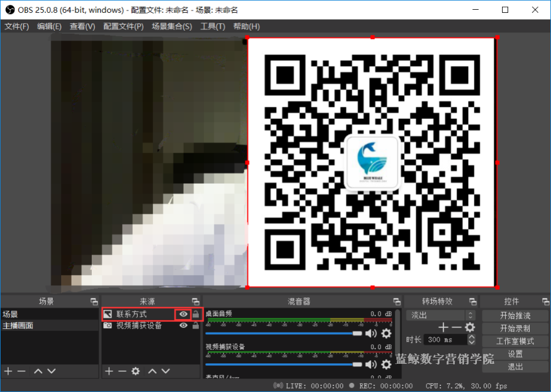Select the 视频捕获设备 source row
551x392 pixels.
click(151, 326)
